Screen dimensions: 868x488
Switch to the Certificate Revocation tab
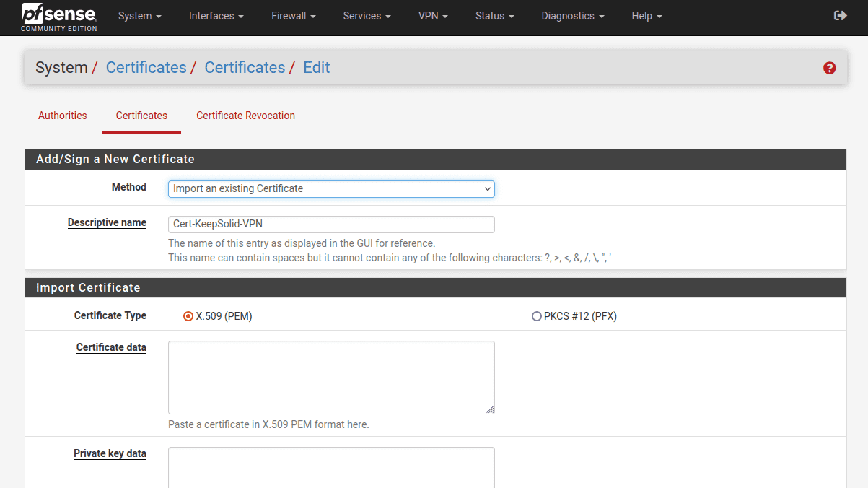click(245, 116)
